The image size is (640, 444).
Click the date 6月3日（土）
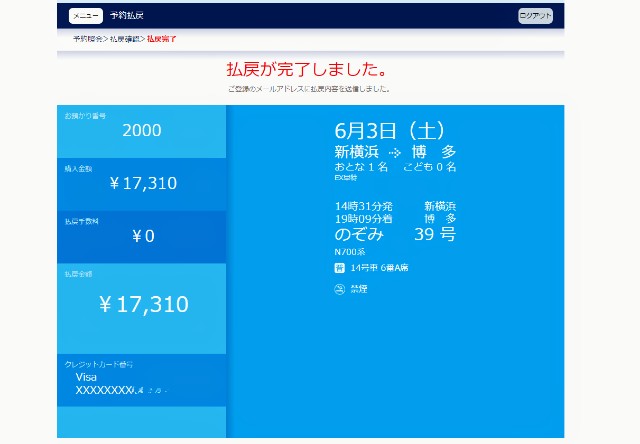click(x=389, y=131)
